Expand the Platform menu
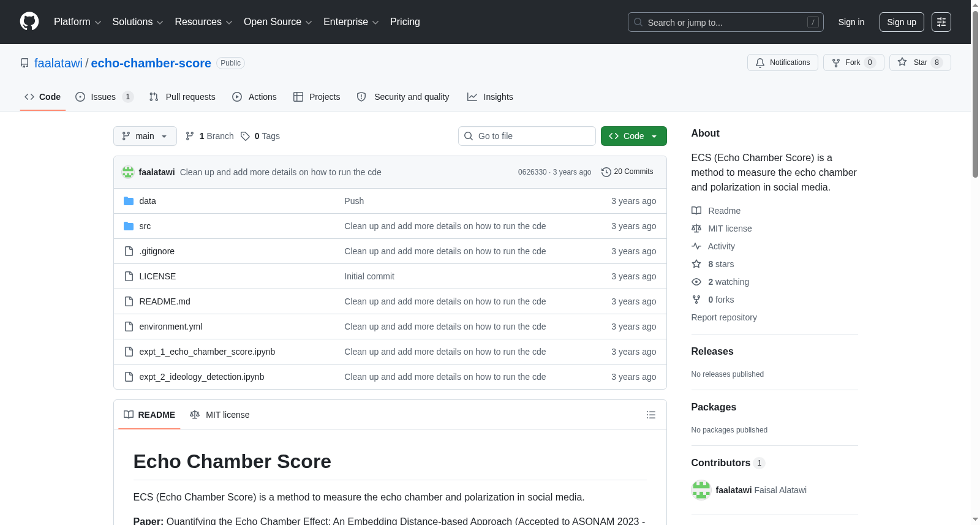Screen dimensions: 980x525 77,22
